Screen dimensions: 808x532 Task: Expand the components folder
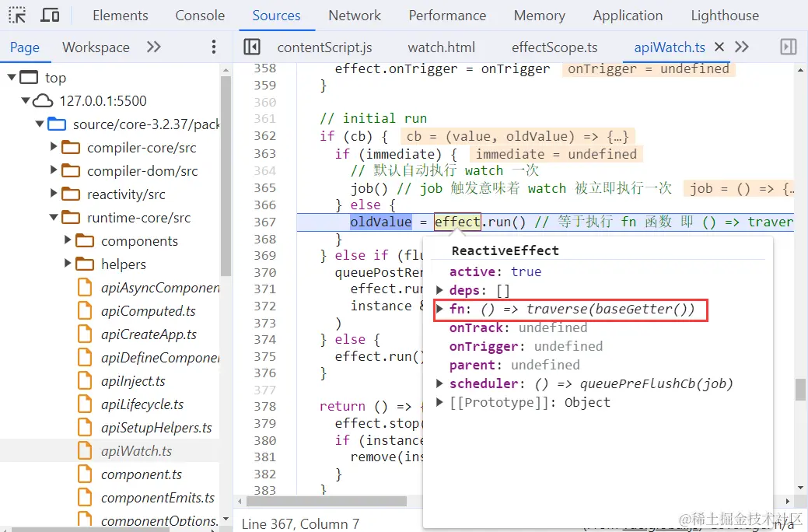(68, 240)
